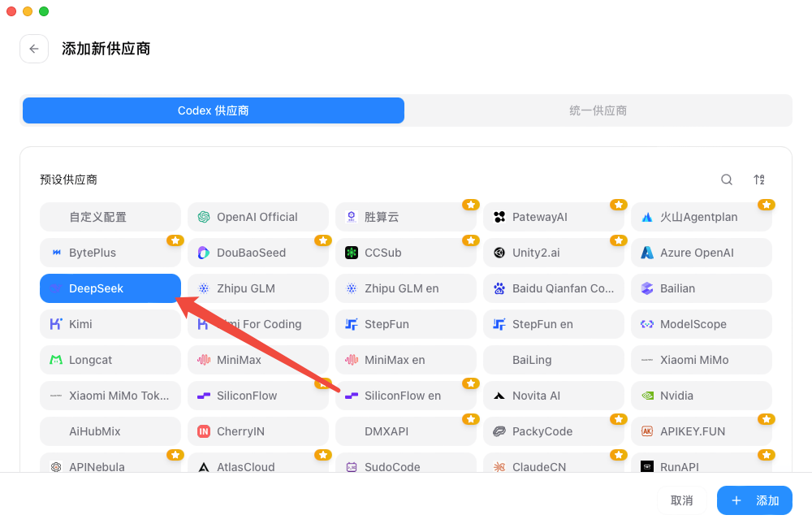Pick BaiLing provider
Viewport: 812px width, 528px height.
tap(554, 360)
